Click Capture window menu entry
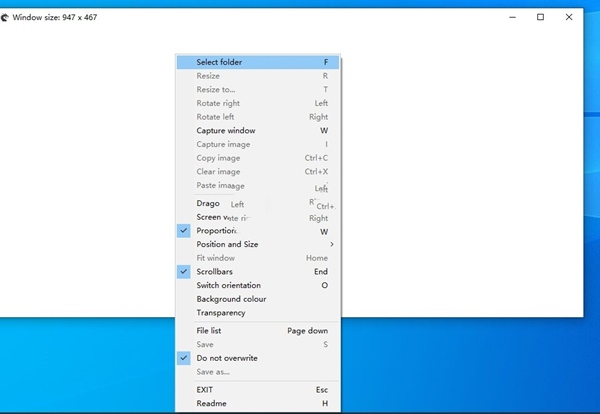Viewport: 600px width, 414px height. 225,130
